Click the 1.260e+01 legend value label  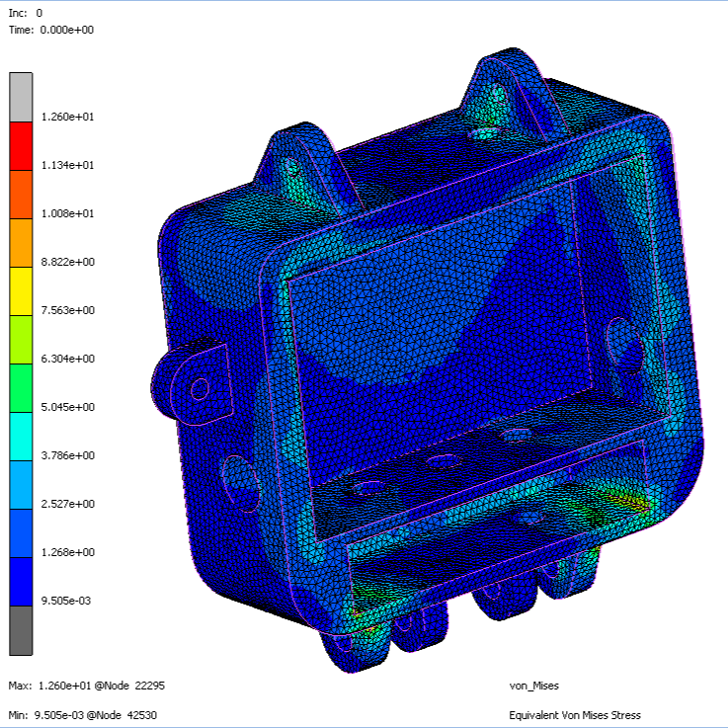64,118
